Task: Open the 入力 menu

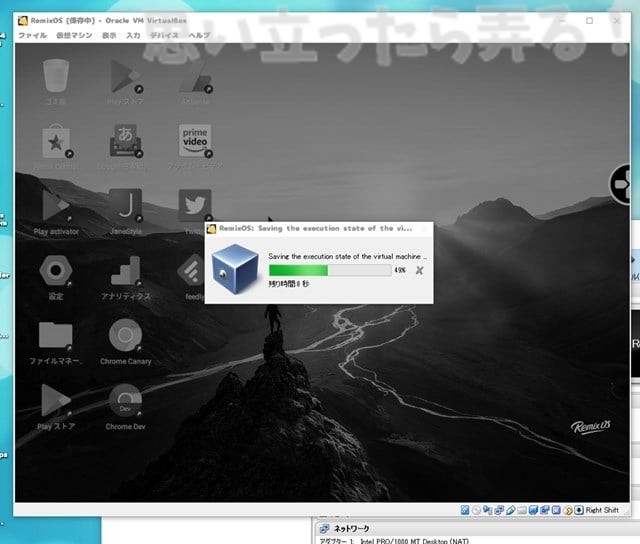Action: tap(133, 36)
